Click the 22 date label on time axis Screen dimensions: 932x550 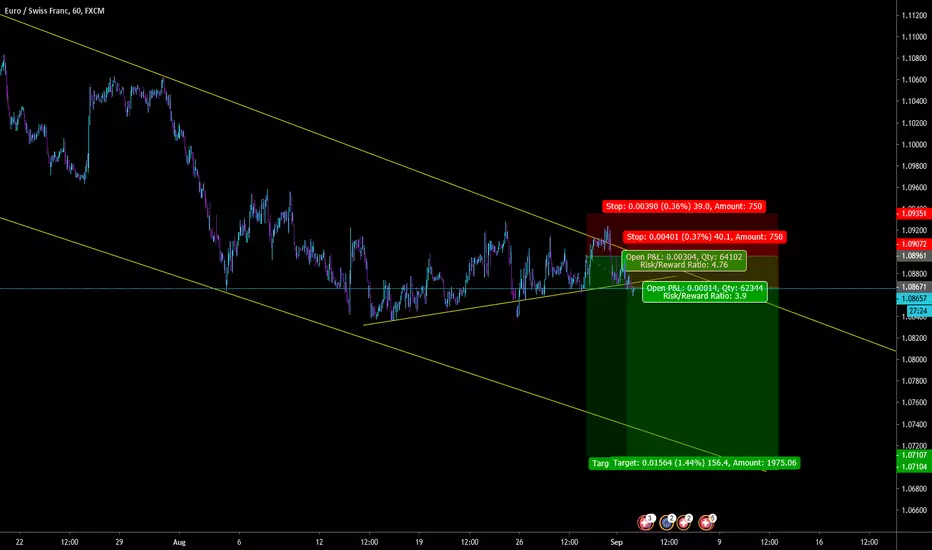[19, 542]
